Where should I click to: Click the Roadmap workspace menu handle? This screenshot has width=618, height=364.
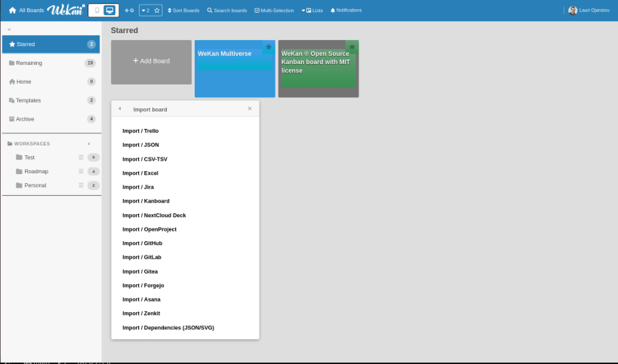click(81, 172)
